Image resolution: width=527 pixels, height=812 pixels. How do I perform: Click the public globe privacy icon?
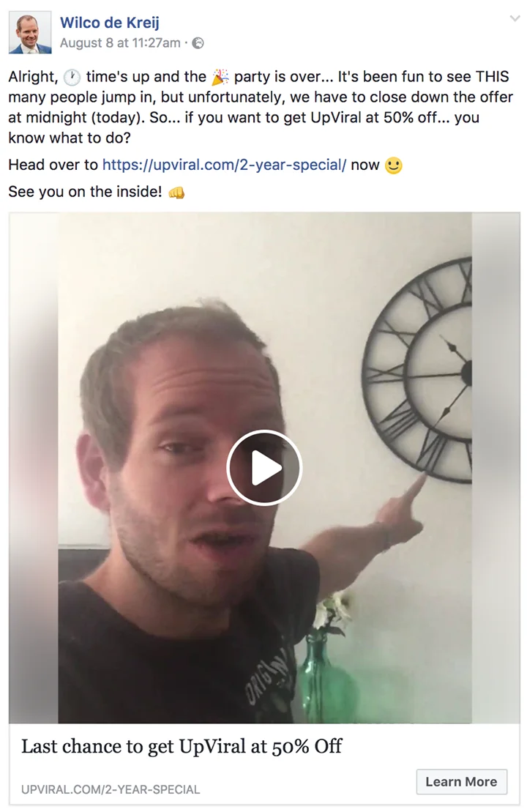click(x=198, y=43)
